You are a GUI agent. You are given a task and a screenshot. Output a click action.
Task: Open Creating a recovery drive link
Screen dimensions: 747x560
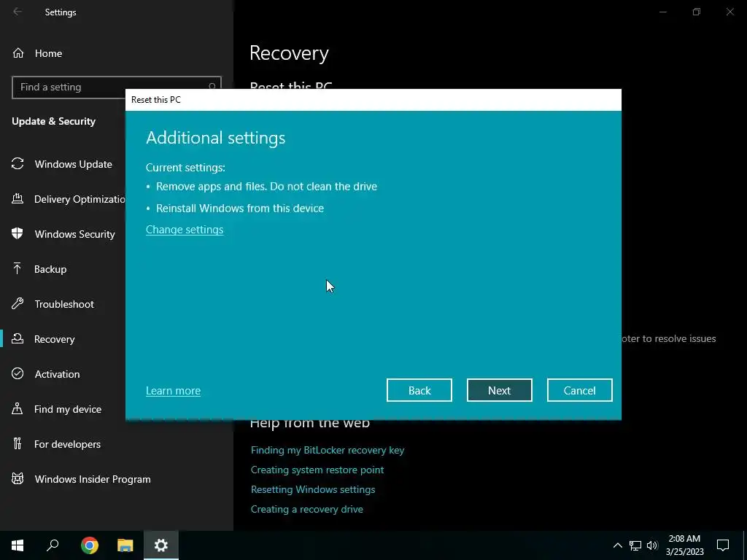307,509
